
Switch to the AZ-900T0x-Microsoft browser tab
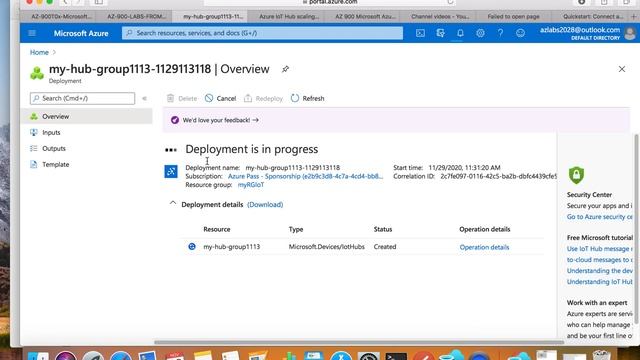pyautogui.click(x=61, y=17)
